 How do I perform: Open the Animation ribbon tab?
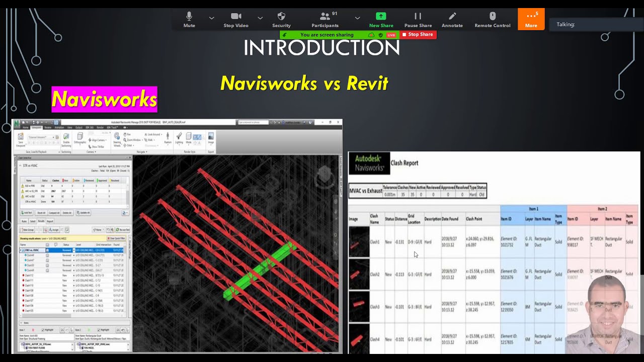(59, 128)
